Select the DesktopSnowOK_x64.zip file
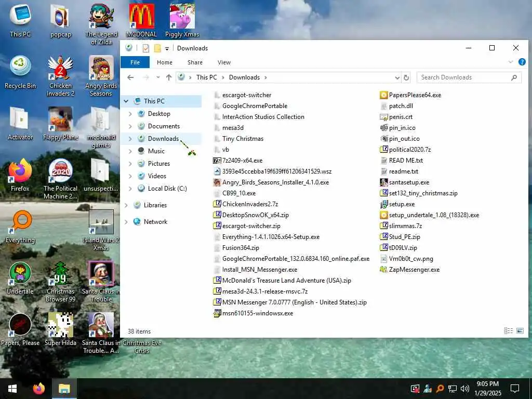 tap(256, 215)
